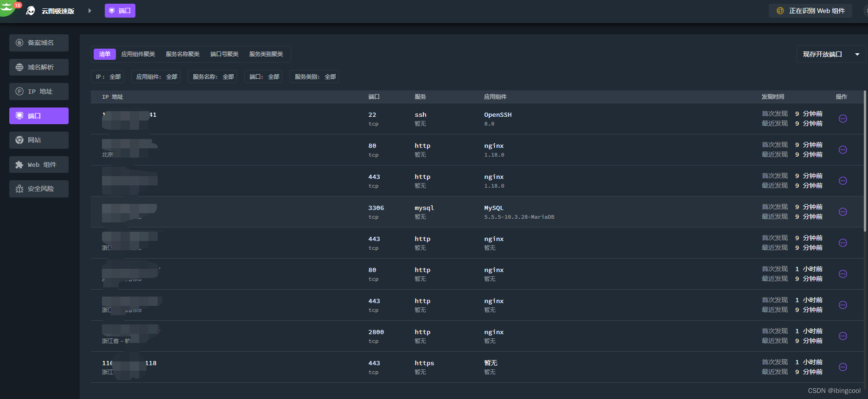The height and width of the screenshot is (399, 868).
Task: Open the 服务名称: 全部 filter
Action: click(213, 76)
